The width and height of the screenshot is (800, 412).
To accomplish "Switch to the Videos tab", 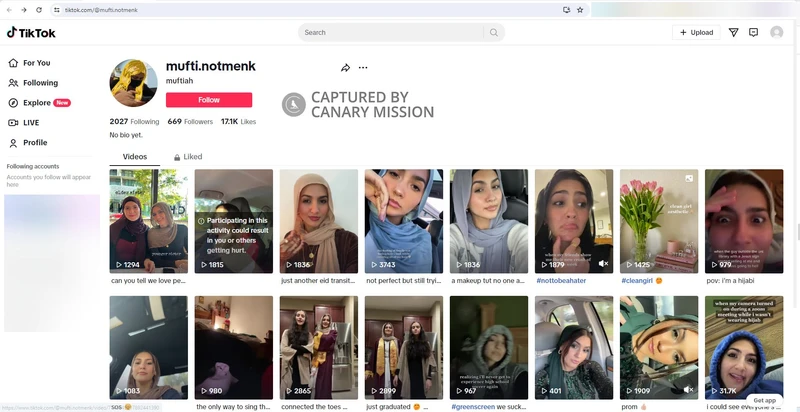I will click(x=135, y=157).
